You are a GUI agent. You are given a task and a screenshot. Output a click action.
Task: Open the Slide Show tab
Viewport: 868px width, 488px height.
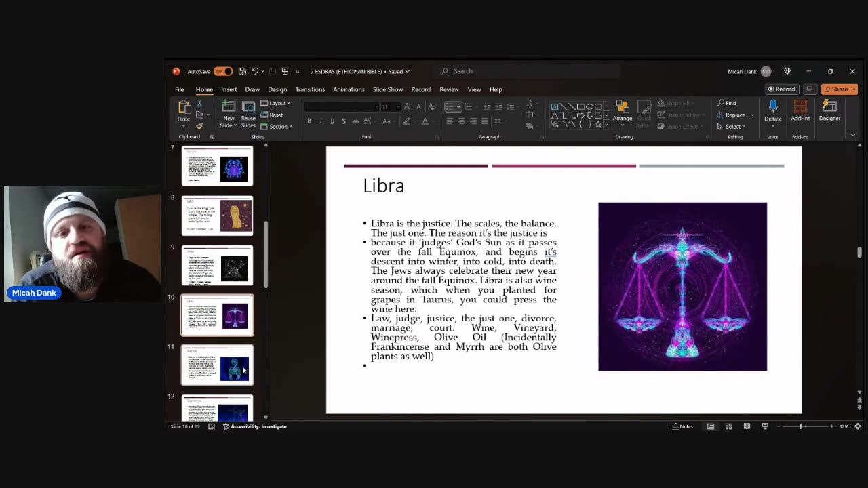(387, 89)
